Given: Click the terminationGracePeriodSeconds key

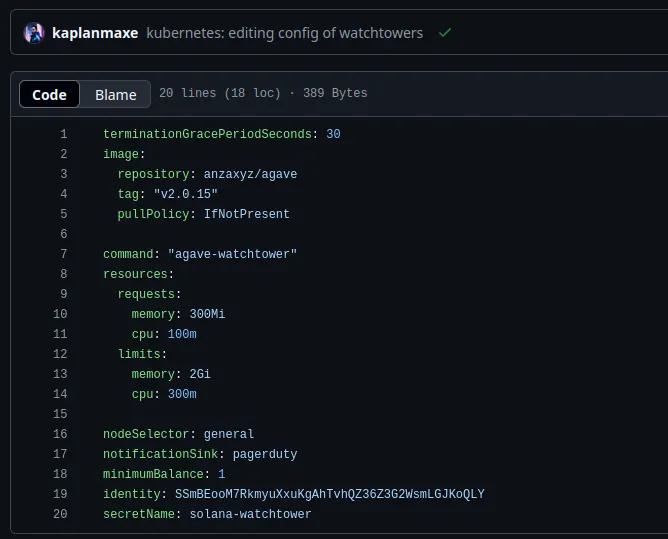Looking at the screenshot, I should pos(207,134).
